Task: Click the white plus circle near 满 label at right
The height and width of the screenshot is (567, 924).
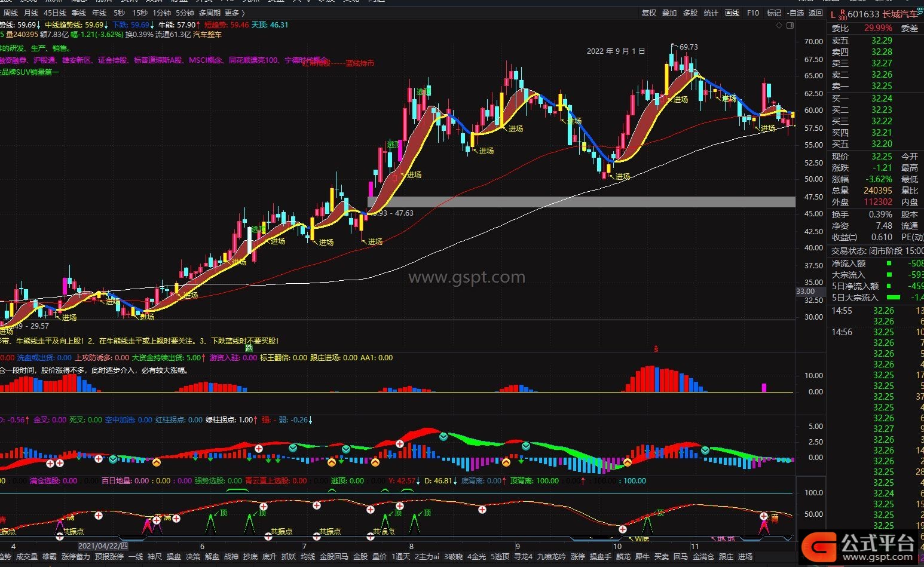Action: (764, 516)
